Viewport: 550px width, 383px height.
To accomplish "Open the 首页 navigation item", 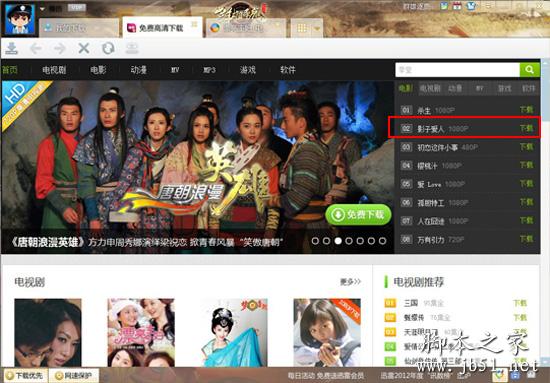I will [x=10, y=69].
